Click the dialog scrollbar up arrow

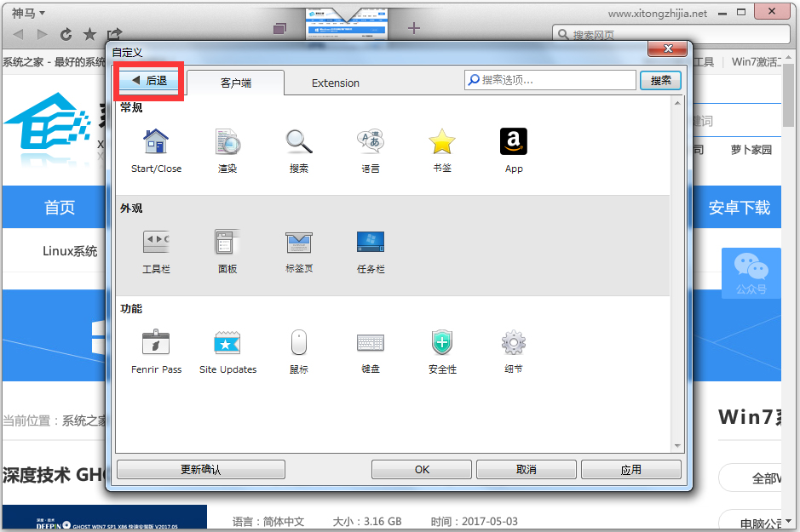[x=677, y=103]
